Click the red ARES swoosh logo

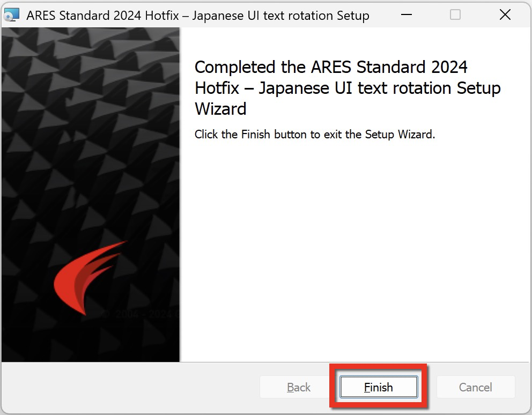click(x=89, y=278)
